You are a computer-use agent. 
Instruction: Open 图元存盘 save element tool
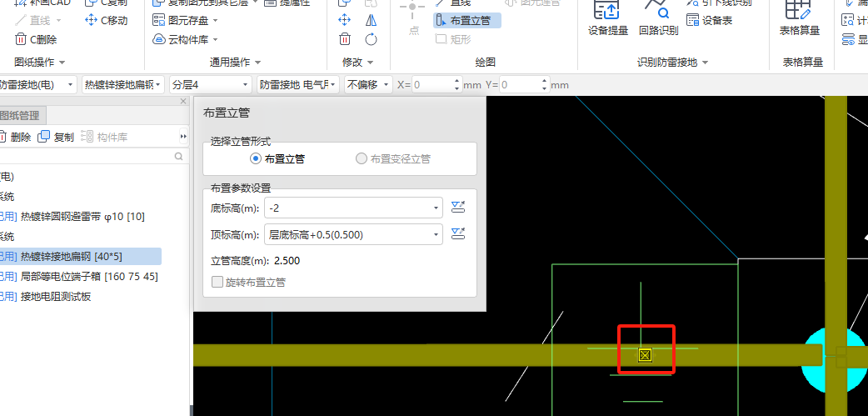click(185, 21)
